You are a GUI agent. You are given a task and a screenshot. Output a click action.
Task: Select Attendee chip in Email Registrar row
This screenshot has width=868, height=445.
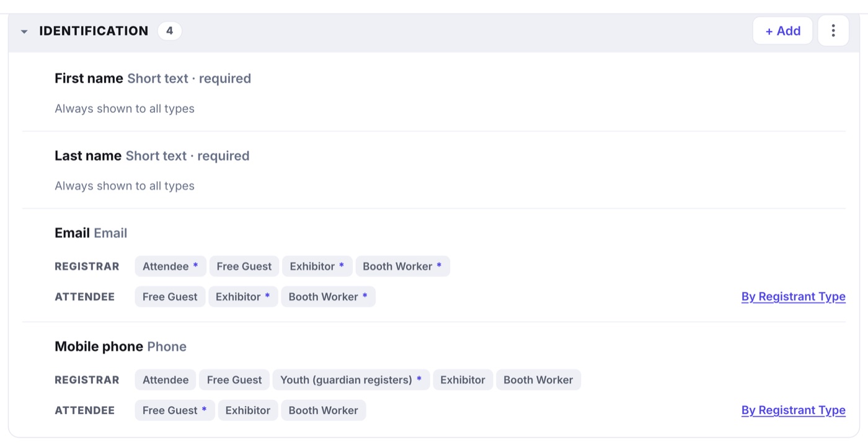(170, 267)
